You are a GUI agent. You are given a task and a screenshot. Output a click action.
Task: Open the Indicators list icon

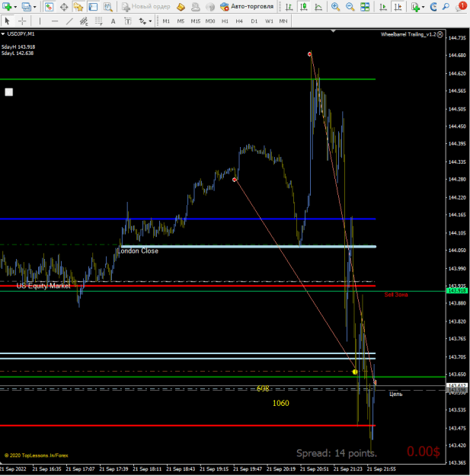coord(415,7)
